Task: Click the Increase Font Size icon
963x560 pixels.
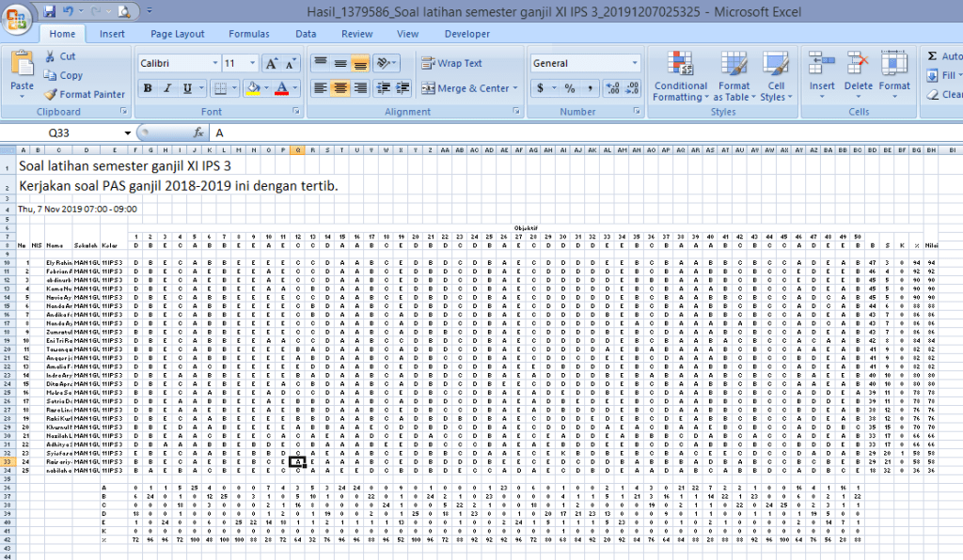Action: click(271, 64)
